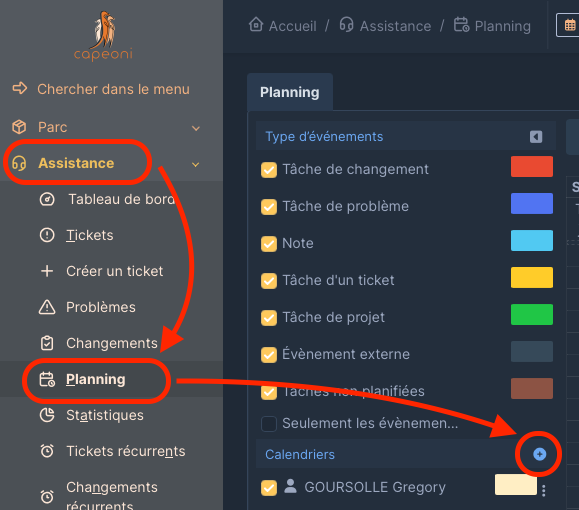The height and width of the screenshot is (510, 579).
Task: Click the Créer un ticket plus icon
Action: pyautogui.click(x=47, y=271)
